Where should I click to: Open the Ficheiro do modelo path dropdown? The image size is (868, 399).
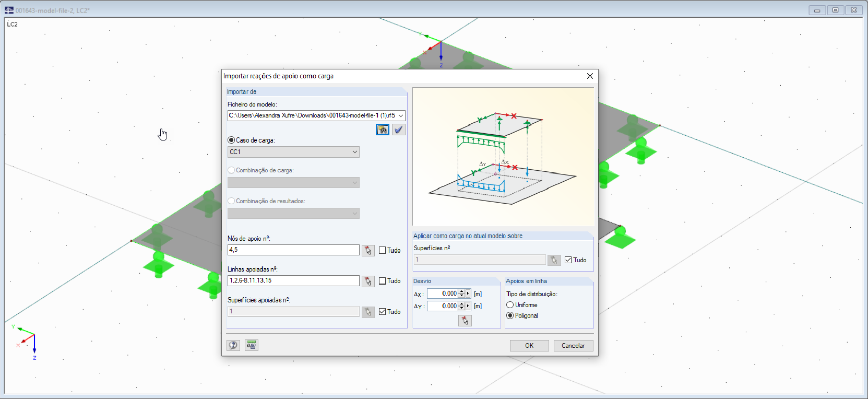click(401, 115)
